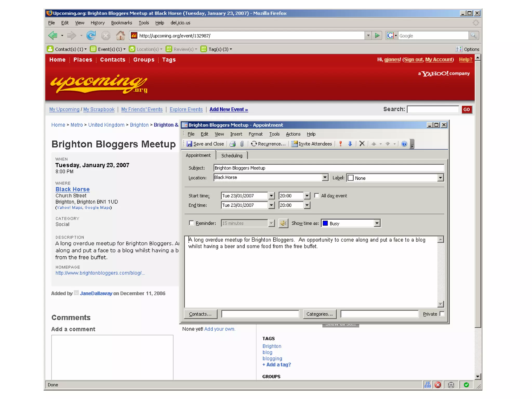This screenshot has height=399, width=532.
Task: Click the red X icon in the status bar
Action: pos(438,385)
